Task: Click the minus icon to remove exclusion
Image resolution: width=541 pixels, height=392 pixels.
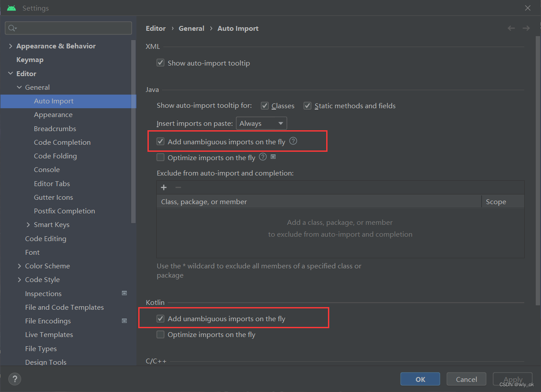Action: (178, 187)
